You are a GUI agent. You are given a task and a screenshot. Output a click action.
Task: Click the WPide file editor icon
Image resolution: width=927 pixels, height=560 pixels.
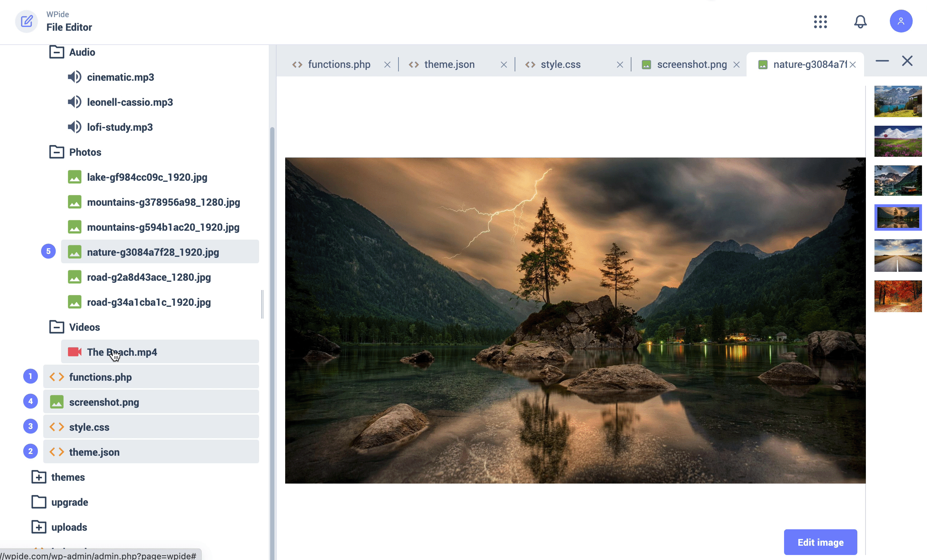coord(27,21)
